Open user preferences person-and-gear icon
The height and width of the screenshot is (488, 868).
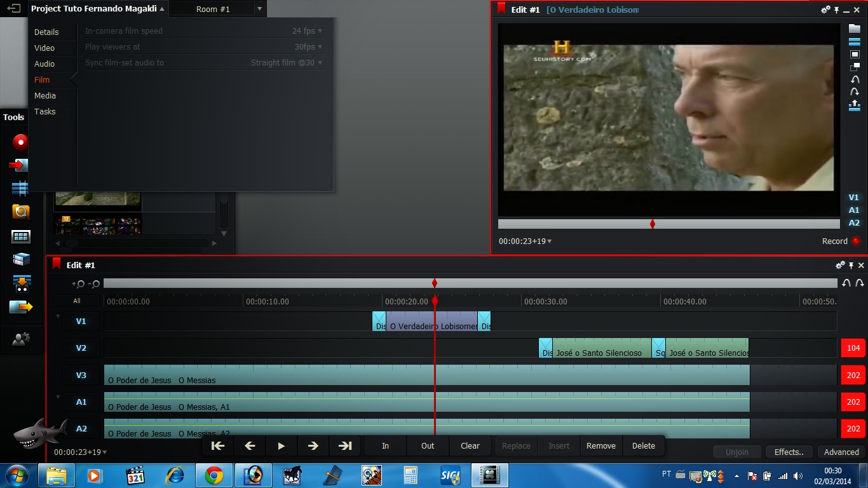[x=21, y=339]
